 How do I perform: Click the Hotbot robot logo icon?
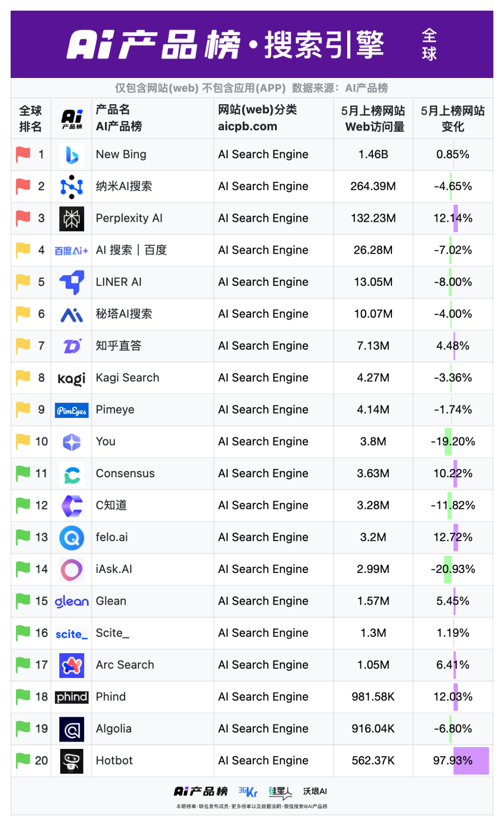(x=72, y=761)
